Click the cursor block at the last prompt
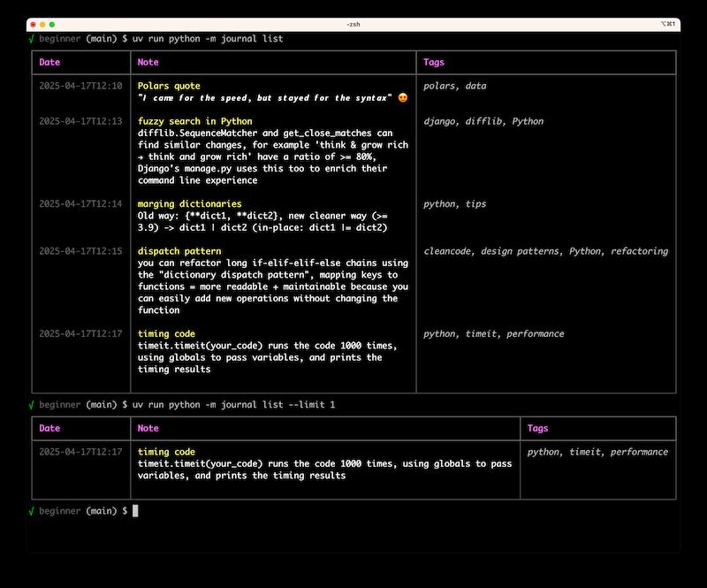Image resolution: width=707 pixels, height=588 pixels. [135, 511]
